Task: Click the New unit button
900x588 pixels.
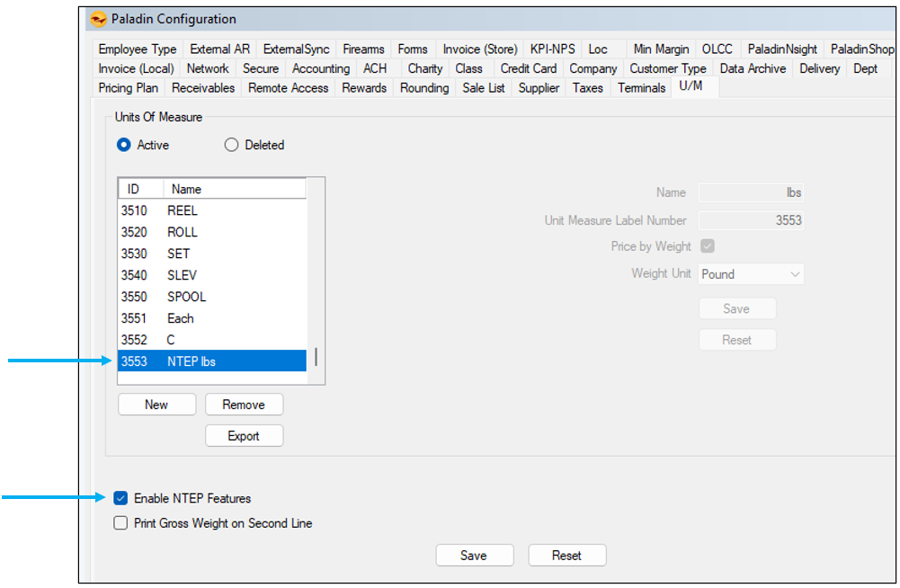Action: click(x=156, y=405)
